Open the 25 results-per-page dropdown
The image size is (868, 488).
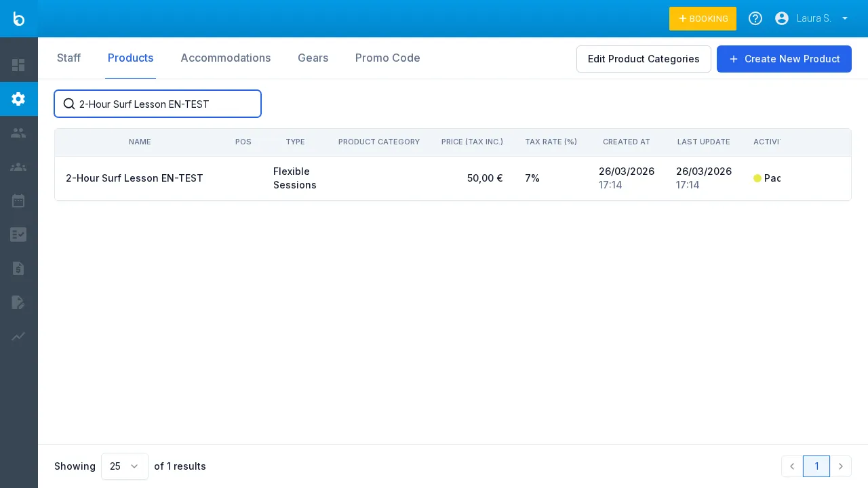[125, 466]
